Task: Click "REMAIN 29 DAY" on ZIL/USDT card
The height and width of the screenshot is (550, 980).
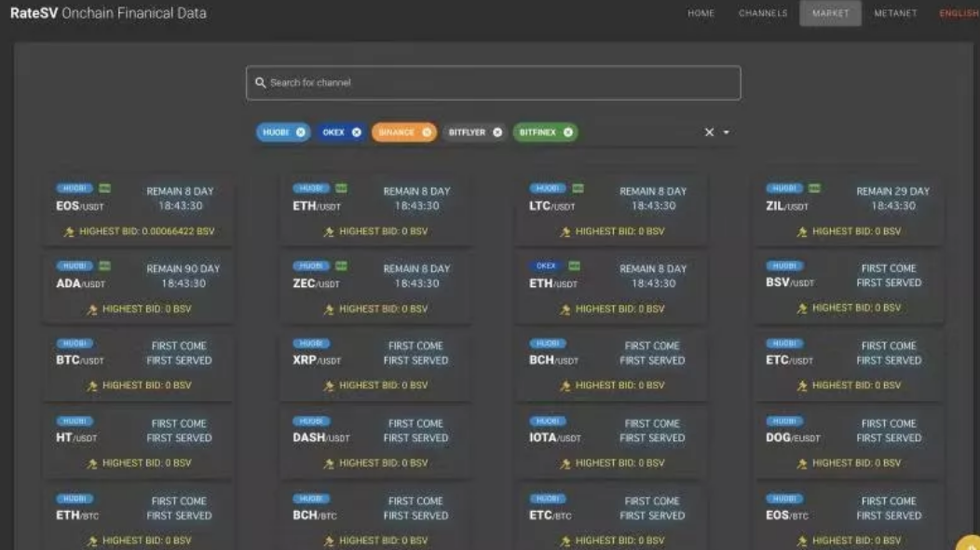Action: point(892,191)
